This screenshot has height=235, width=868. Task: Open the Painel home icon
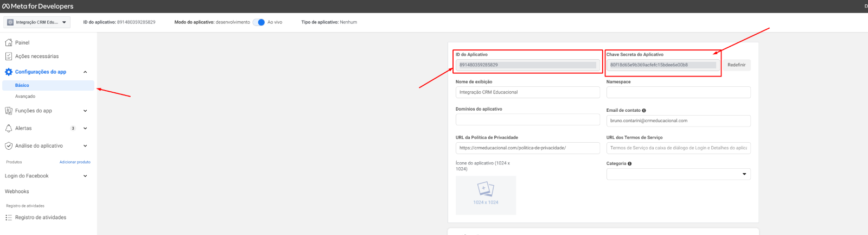pos(9,42)
